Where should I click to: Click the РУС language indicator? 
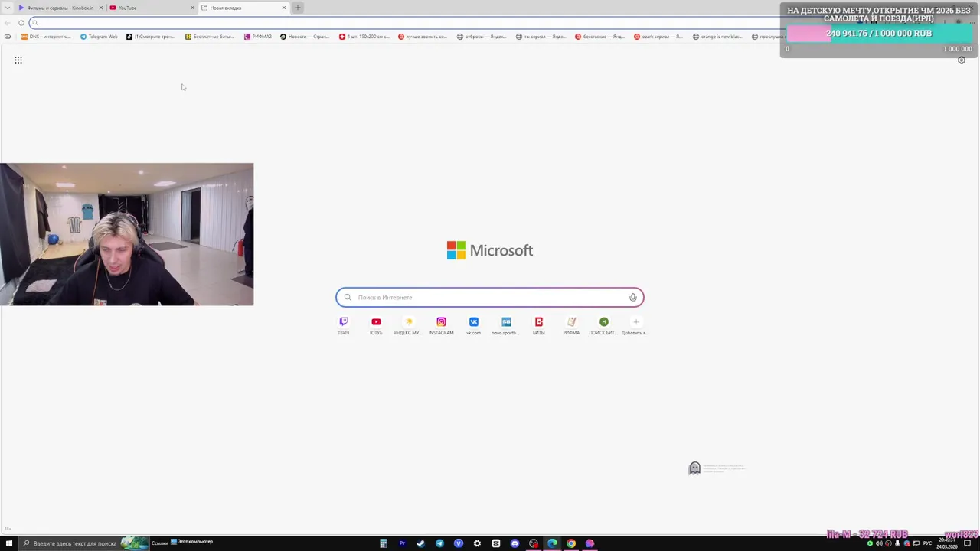click(927, 543)
